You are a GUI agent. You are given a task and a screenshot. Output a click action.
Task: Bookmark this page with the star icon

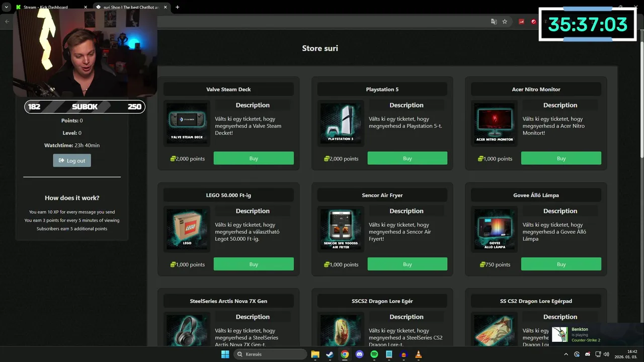505,22
